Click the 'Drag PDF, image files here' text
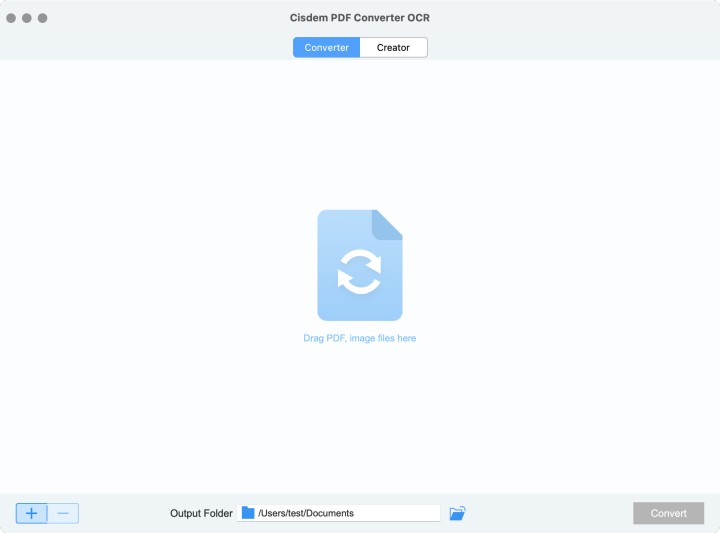The width and height of the screenshot is (720, 533). point(360,338)
